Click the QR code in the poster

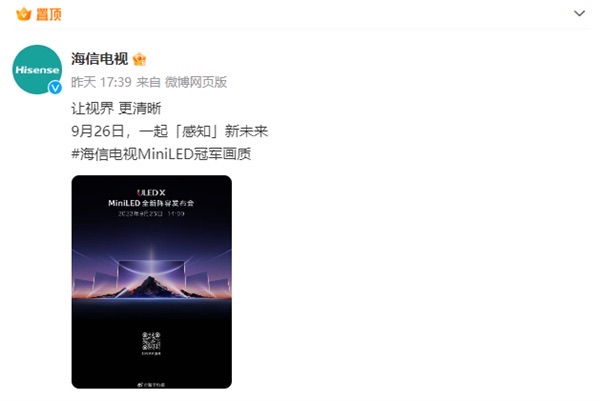coord(152,341)
